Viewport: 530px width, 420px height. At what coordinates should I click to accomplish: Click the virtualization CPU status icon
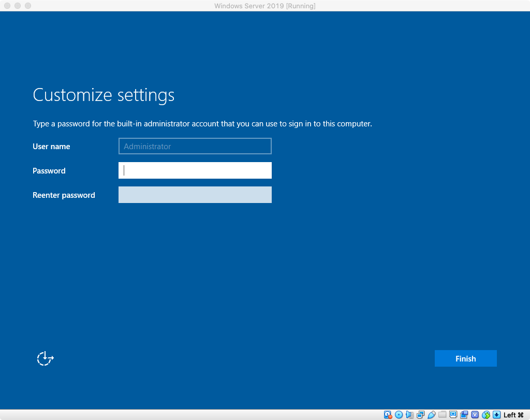(x=475, y=415)
